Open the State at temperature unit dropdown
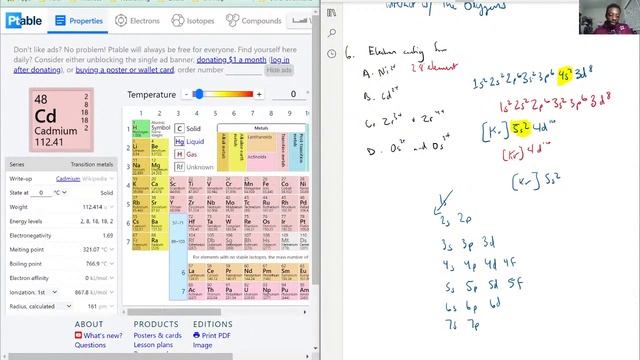 pyautogui.click(x=61, y=193)
